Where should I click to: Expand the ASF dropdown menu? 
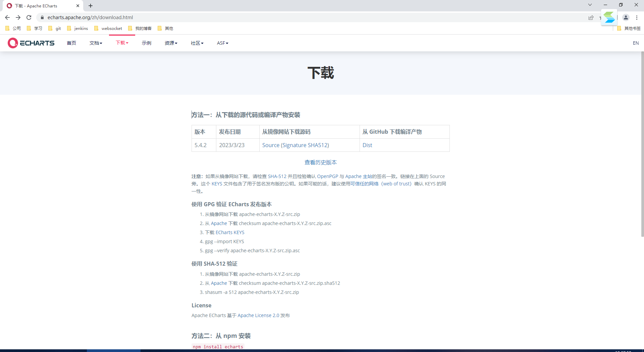pos(223,43)
